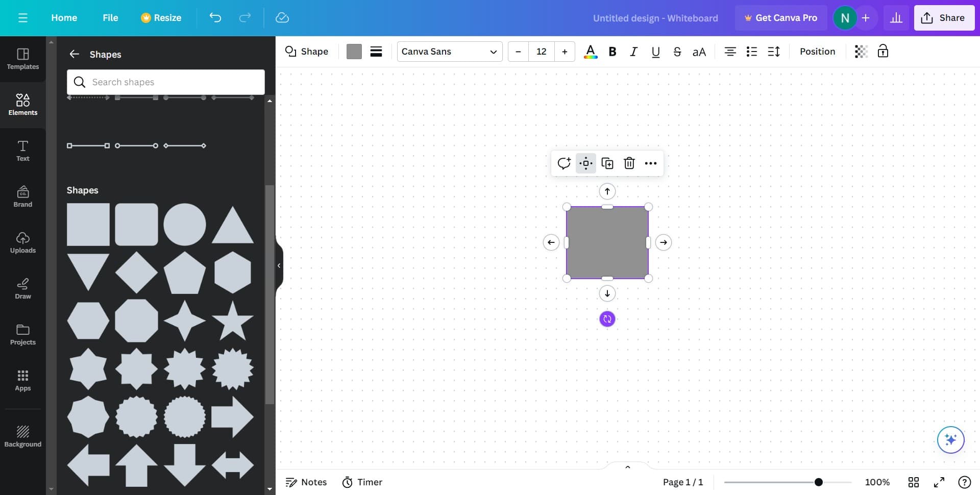Collapse the Shapes side panel
The image size is (980, 495).
279,265
